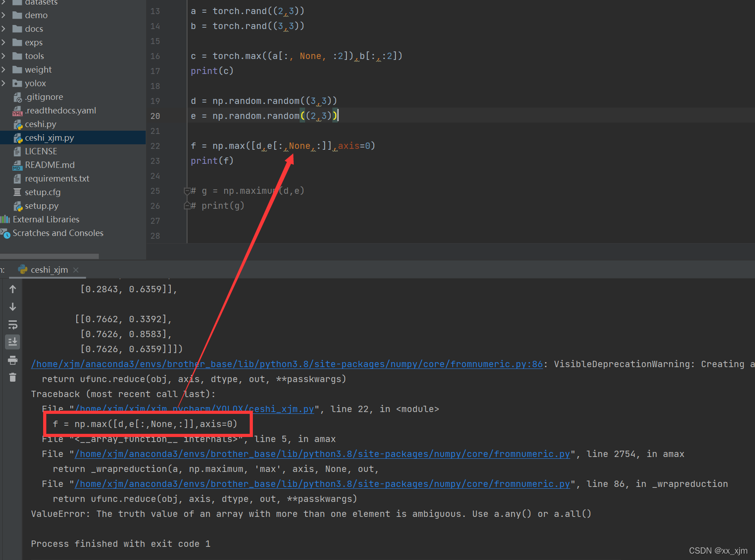Close the ceshi_xjm run tab
The image size is (755, 560).
76,270
